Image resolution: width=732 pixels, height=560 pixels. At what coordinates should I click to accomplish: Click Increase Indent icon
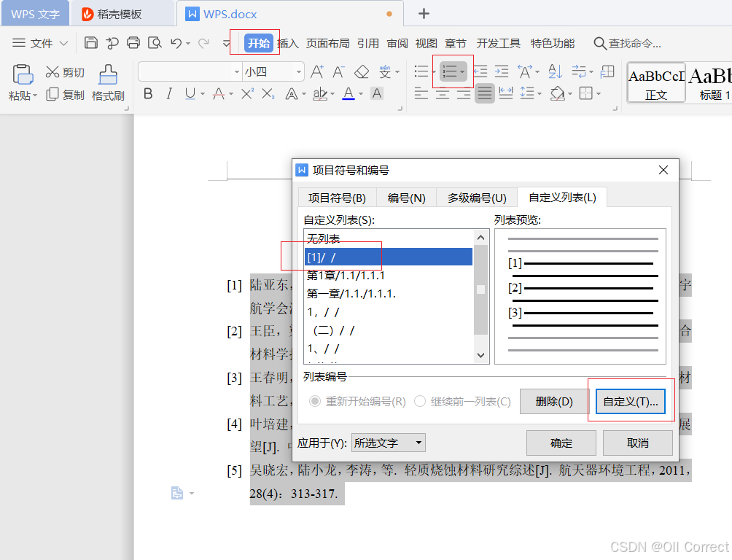tap(502, 71)
